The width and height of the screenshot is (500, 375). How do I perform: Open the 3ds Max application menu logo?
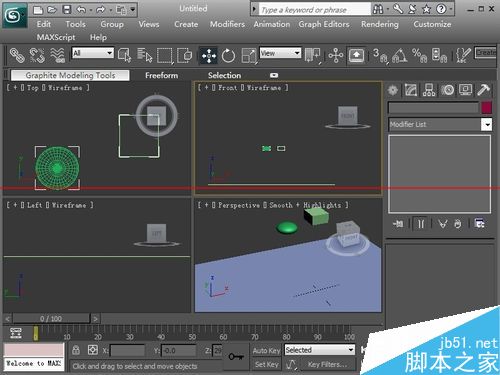point(15,15)
